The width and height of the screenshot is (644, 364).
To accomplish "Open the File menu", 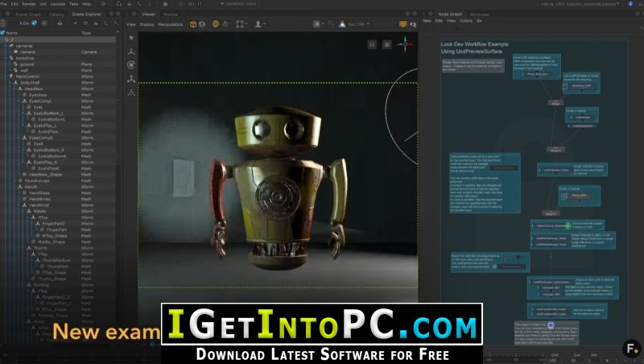I will pyautogui.click(x=4, y=4).
